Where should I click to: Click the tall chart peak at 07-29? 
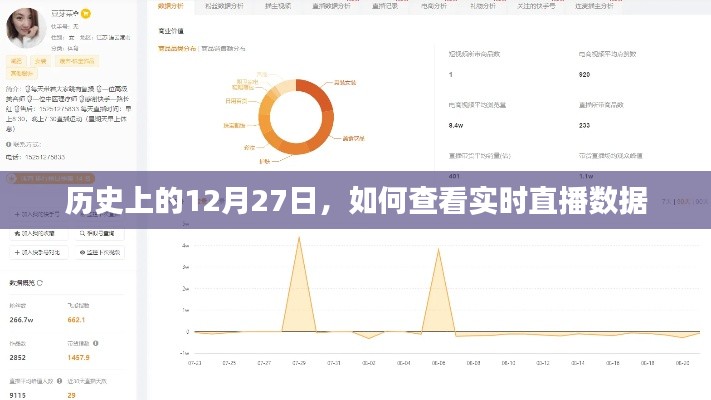coord(299,238)
